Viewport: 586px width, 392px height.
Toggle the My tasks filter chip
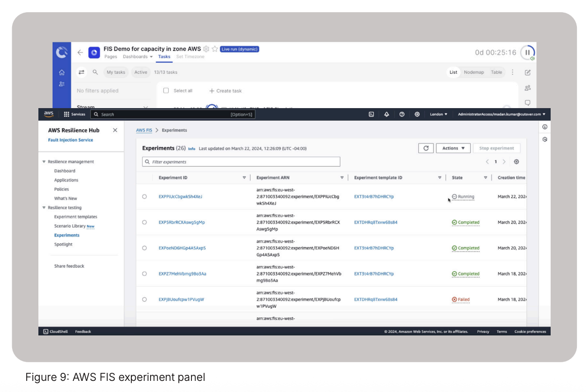click(116, 72)
